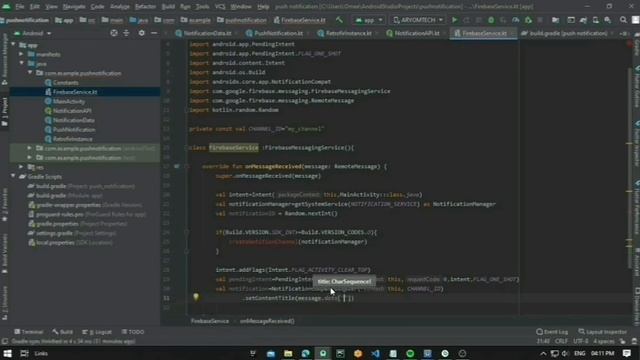640x360 pixels.
Task: Switch to PushNotification.kt editor tab
Action: click(275, 33)
